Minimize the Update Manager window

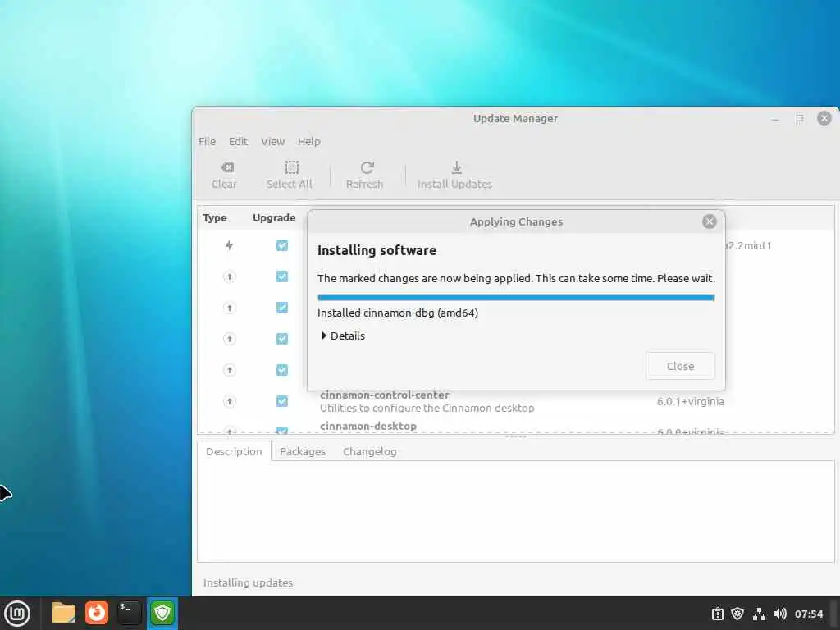pos(775,118)
